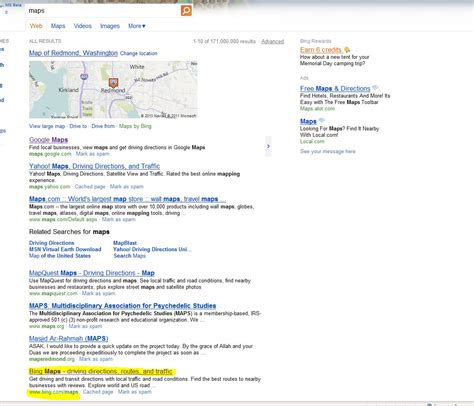Click Drive to link under map
474x406 pixels.
pos(78,126)
